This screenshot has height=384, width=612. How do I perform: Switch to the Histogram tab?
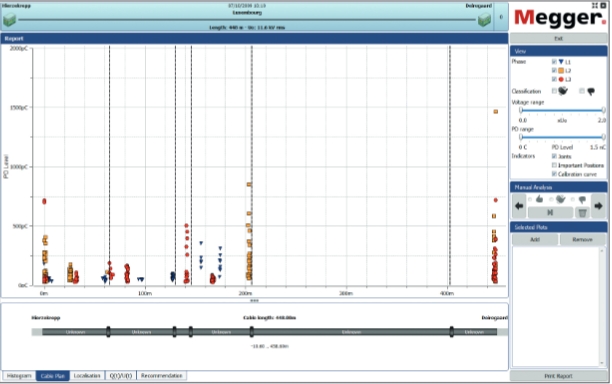(19, 376)
